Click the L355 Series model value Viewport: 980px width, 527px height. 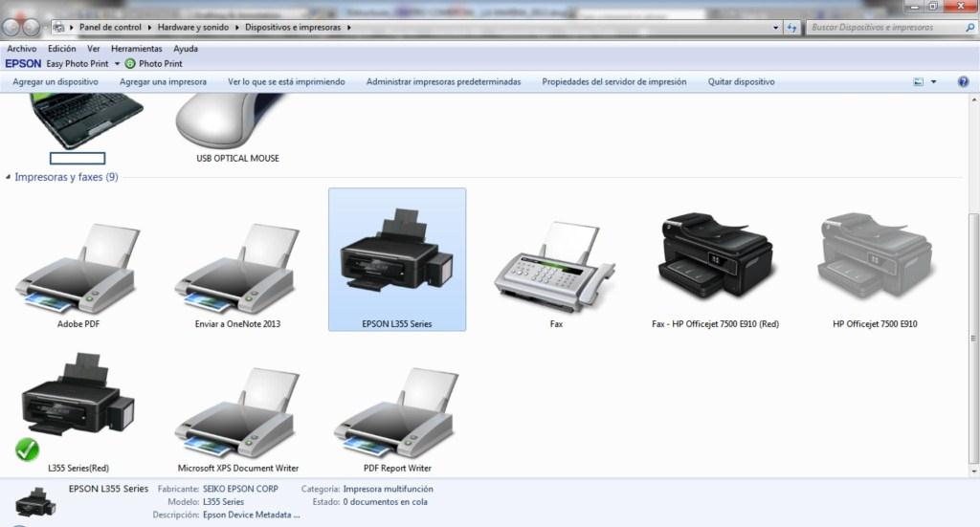(223, 502)
